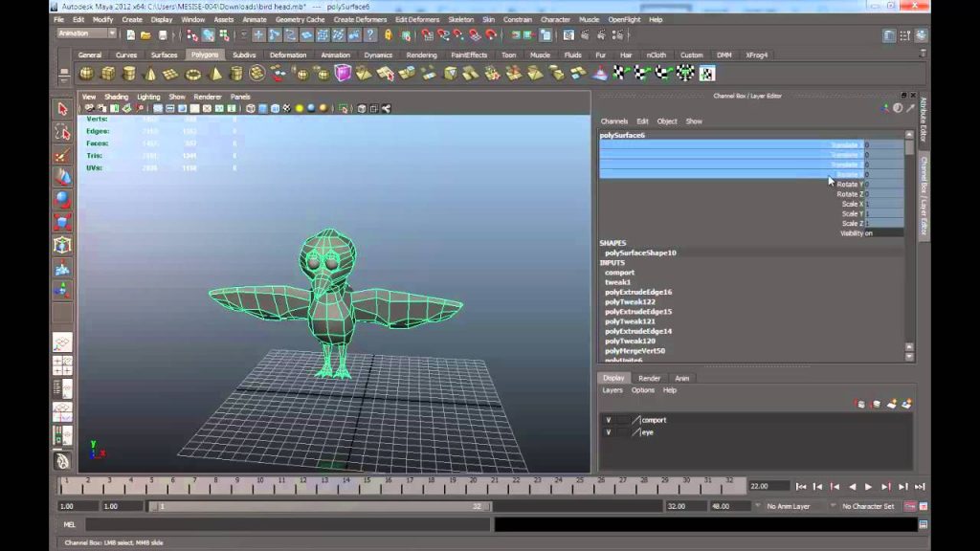Create a polygon cone from the shelf

(150, 74)
